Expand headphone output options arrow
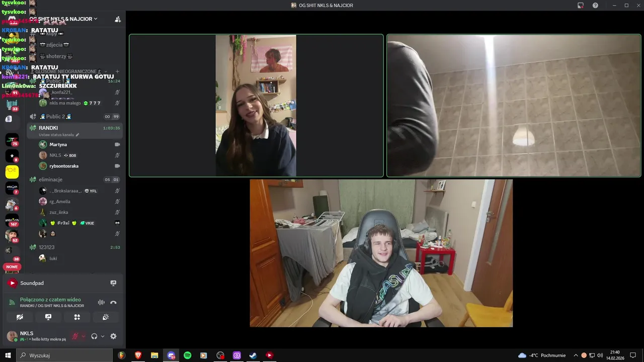The image size is (644, 362). (x=103, y=336)
